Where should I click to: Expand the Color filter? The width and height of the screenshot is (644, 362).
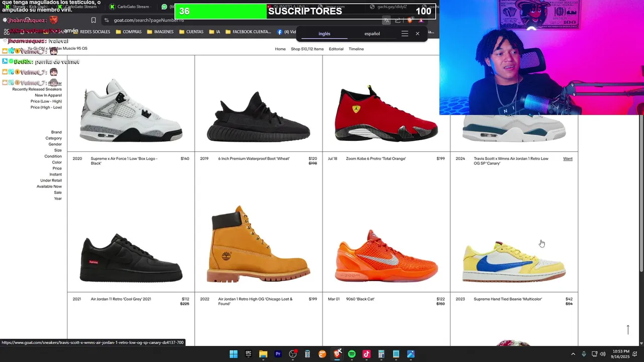coord(57,162)
